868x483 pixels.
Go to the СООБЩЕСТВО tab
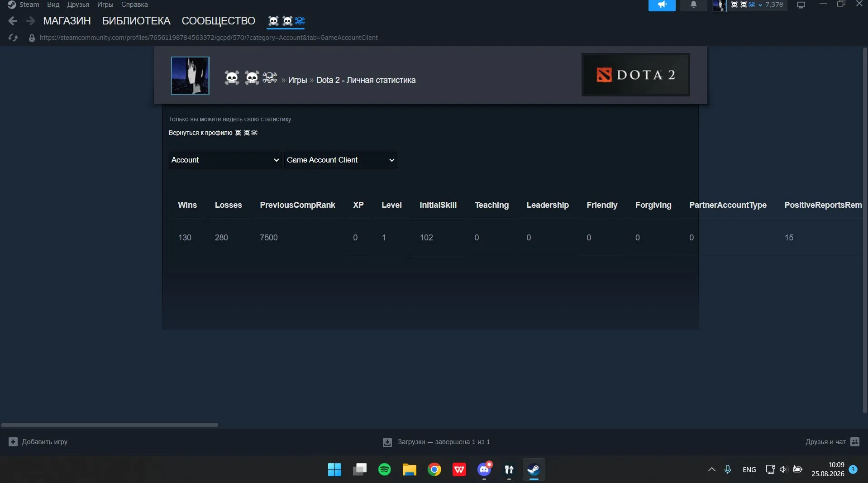(x=219, y=21)
